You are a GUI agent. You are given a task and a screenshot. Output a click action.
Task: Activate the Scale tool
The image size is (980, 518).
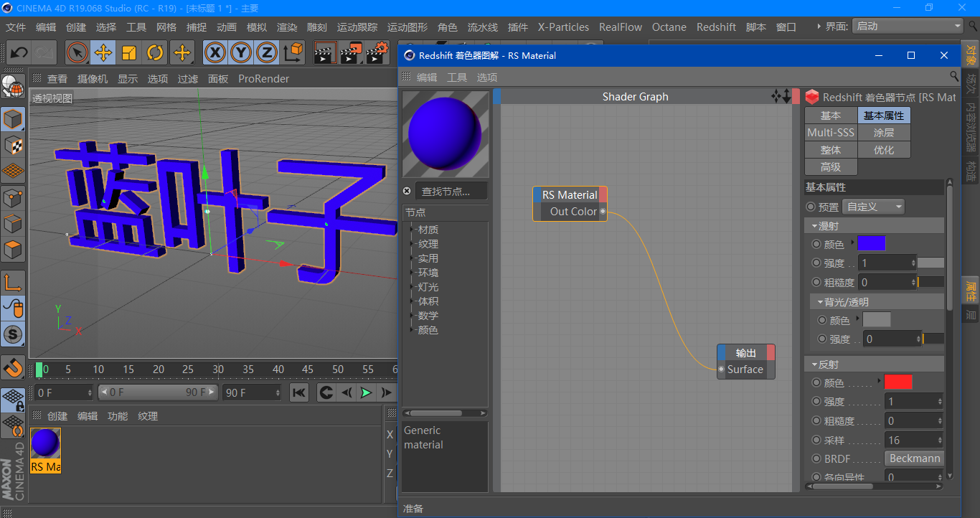(129, 52)
